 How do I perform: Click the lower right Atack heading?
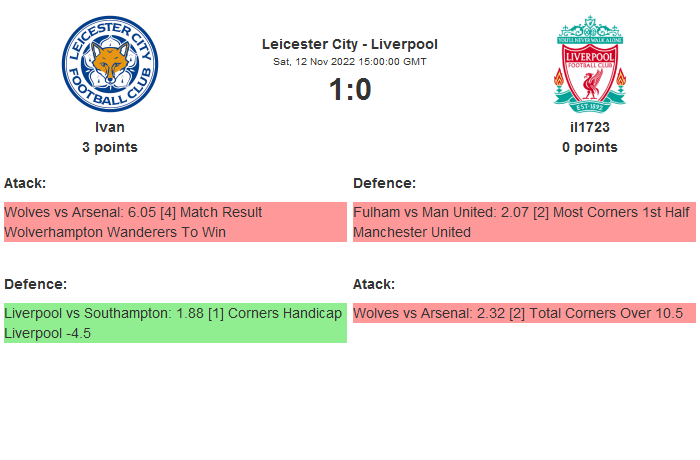coord(374,284)
